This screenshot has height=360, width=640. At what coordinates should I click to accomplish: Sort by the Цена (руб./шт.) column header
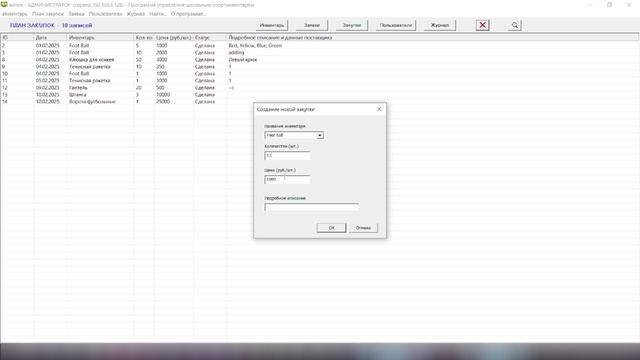click(x=174, y=38)
